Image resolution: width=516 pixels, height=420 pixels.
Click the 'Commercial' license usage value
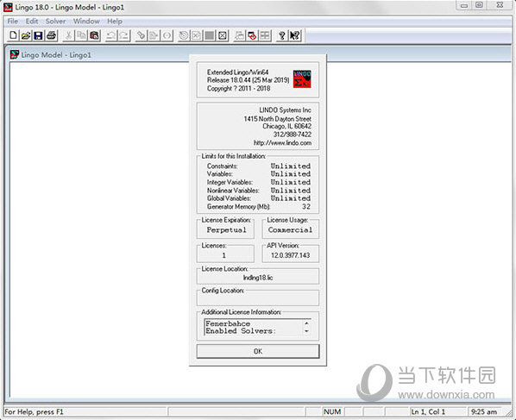290,230
